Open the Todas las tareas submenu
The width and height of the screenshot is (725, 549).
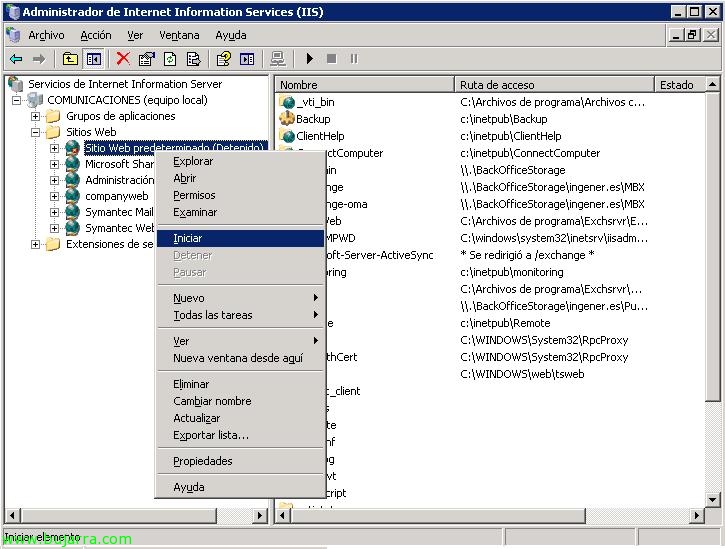(x=240, y=315)
